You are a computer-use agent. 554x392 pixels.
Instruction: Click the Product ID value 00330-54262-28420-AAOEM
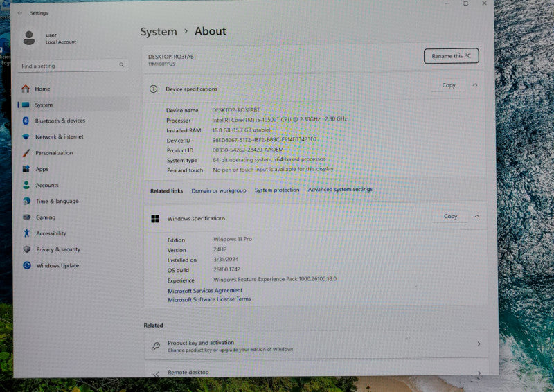[x=248, y=150]
